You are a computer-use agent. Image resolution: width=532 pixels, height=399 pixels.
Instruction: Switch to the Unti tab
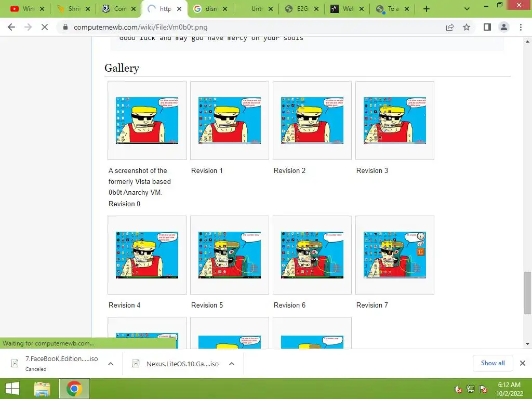(x=256, y=9)
